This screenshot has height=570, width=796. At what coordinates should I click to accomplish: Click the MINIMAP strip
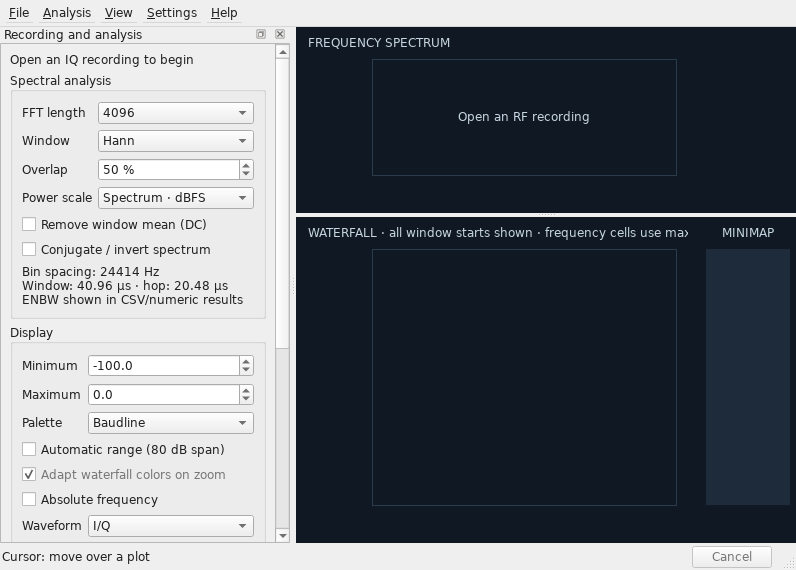pos(748,377)
